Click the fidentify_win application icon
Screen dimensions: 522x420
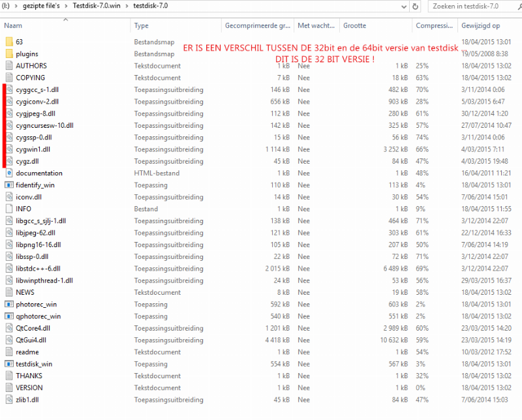click(x=9, y=185)
